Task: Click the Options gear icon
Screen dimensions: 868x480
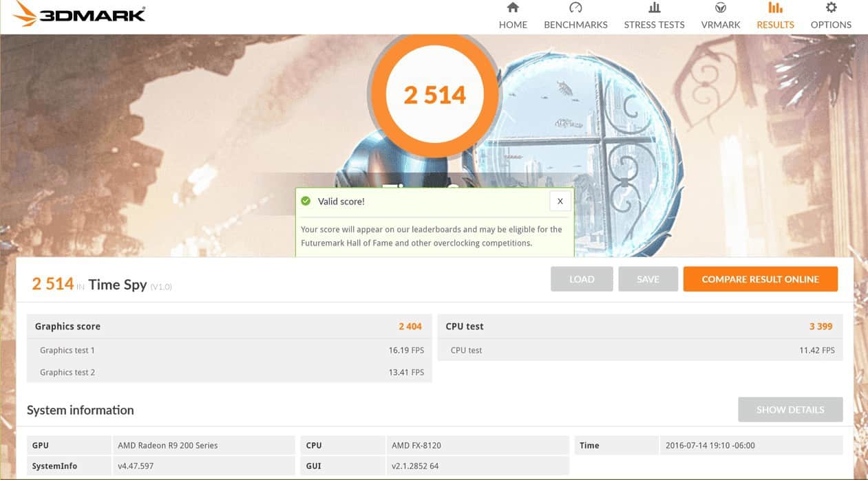Action: coord(831,8)
